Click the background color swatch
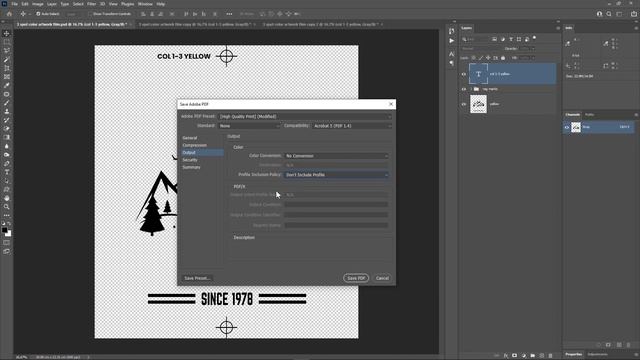The width and height of the screenshot is (640, 360). pyautogui.click(x=8, y=234)
